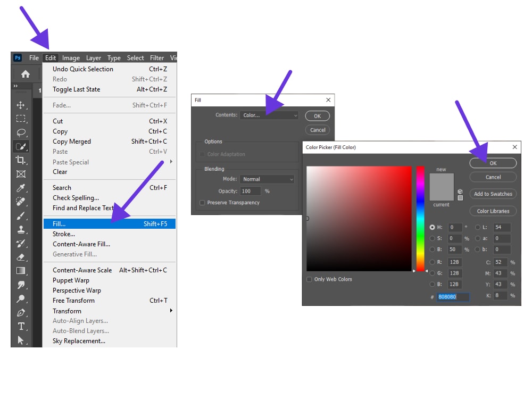
Task: Click Cancel in the Color Picker
Action: [x=493, y=177]
